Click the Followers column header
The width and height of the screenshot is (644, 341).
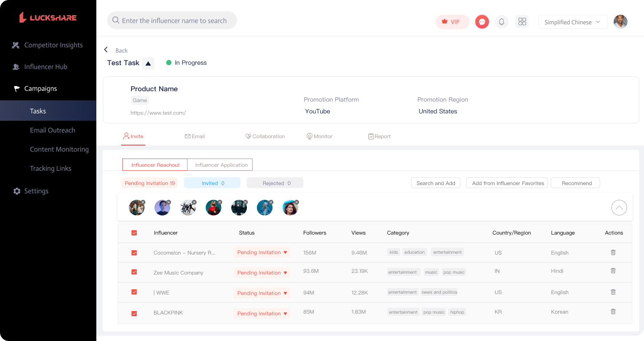(x=315, y=233)
